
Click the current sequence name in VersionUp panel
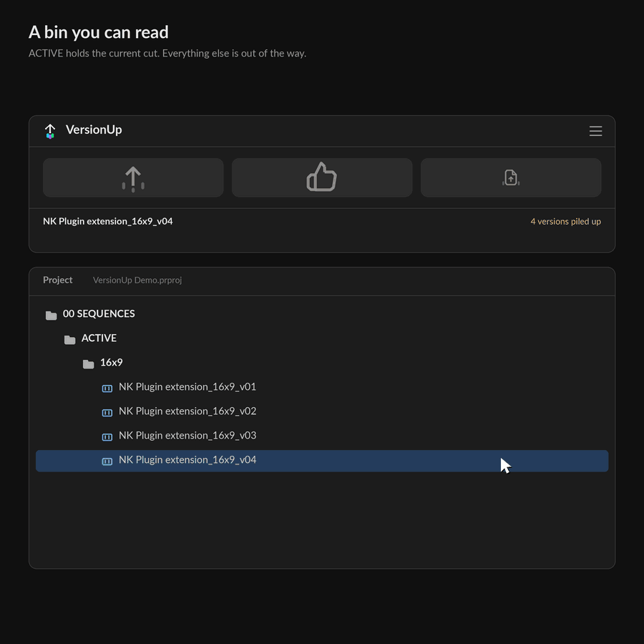[107, 221]
